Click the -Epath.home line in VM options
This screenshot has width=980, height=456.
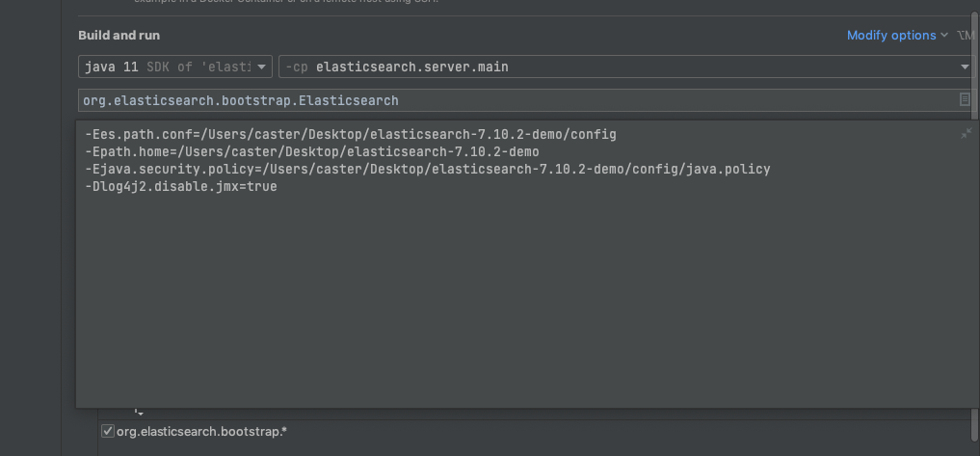coord(312,152)
